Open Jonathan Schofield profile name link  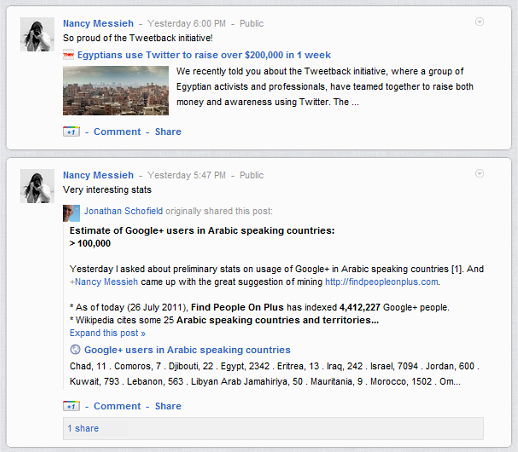[123, 211]
